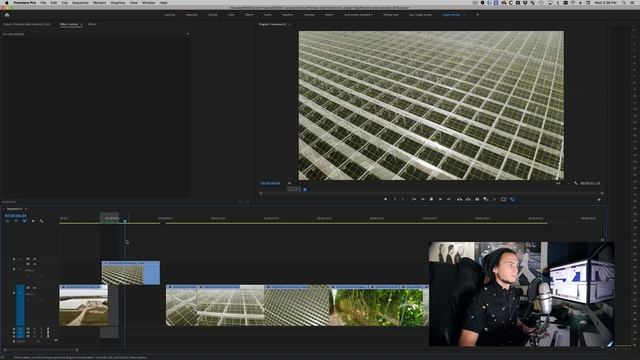Go to In point in Program monitor
Screen dimensions: 640x360
(413, 199)
